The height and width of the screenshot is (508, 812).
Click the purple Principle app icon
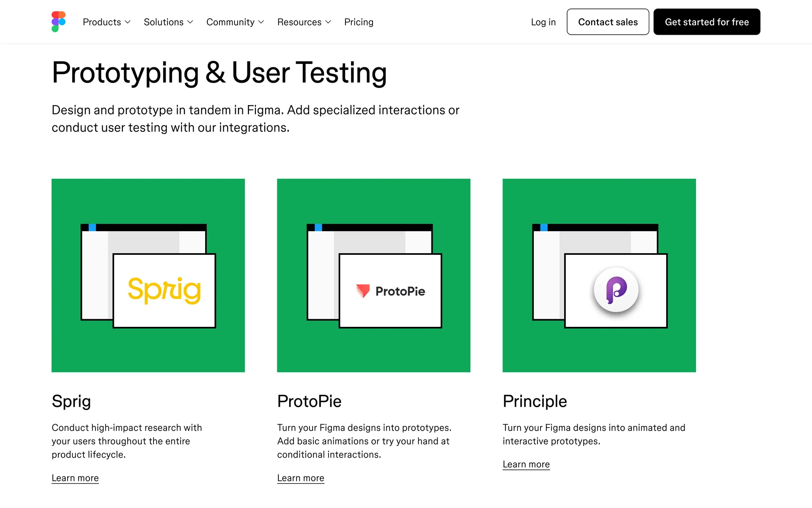click(x=616, y=290)
